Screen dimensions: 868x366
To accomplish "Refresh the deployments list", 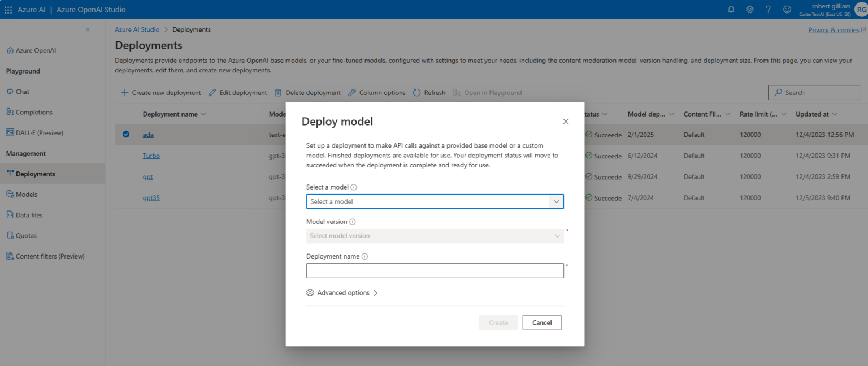I will pos(428,92).
